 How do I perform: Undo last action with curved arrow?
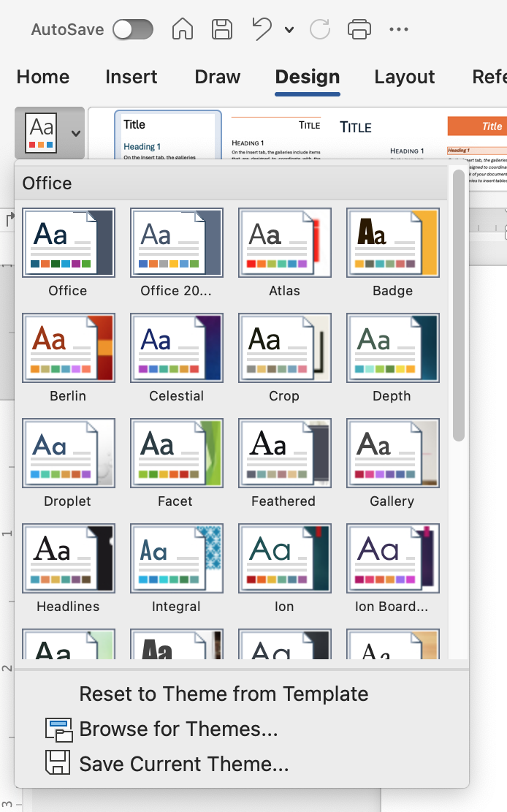tap(262, 29)
